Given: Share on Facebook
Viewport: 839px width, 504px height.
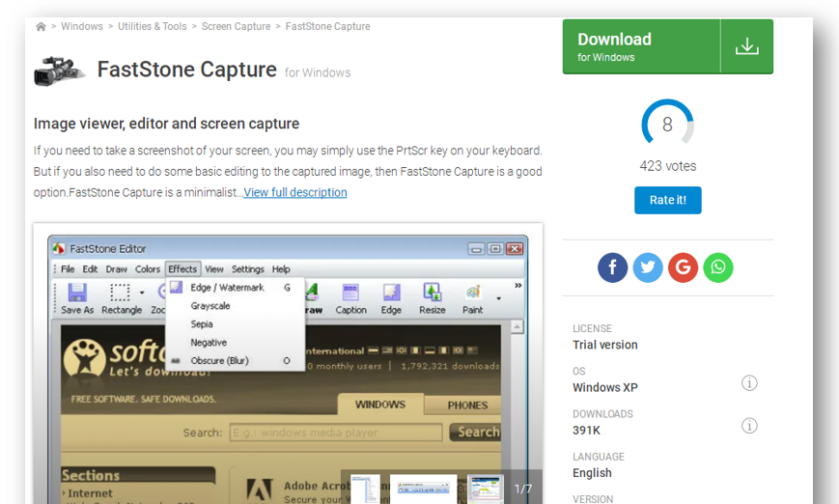Looking at the screenshot, I should [x=613, y=267].
